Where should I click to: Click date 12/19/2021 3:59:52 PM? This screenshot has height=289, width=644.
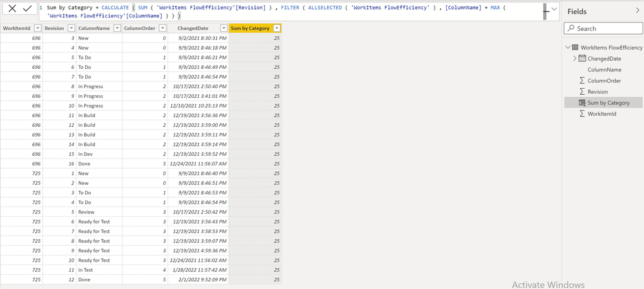[x=200, y=154]
